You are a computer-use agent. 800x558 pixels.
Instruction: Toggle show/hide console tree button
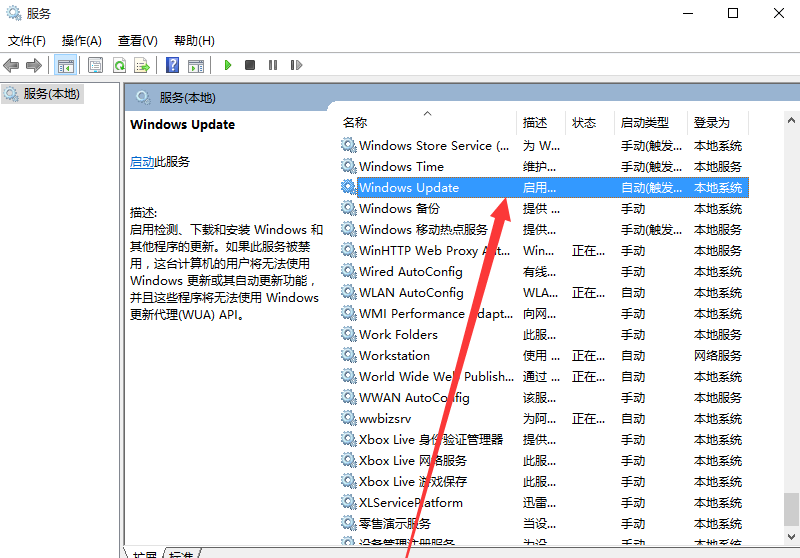(65, 65)
